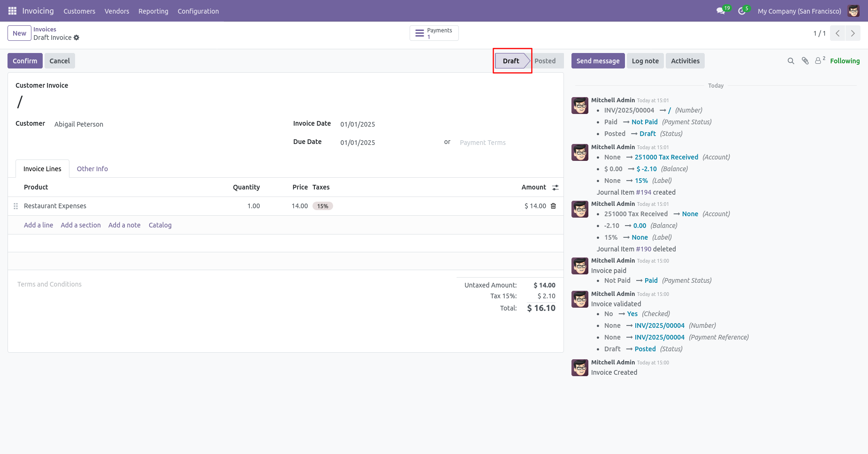Toggle the Following button
The height and width of the screenshot is (454, 868).
[845, 61]
